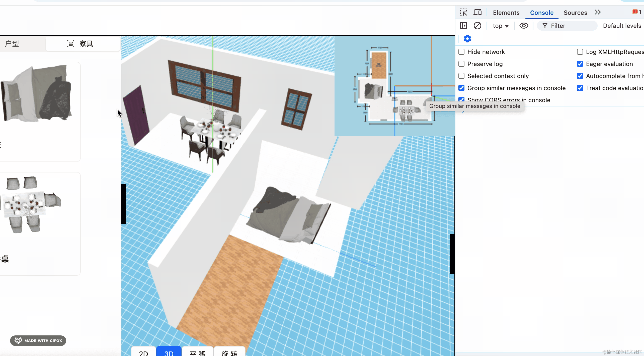Click the purple door in 3D scene
Screen dimensions: 644x356
pyautogui.click(x=136, y=116)
